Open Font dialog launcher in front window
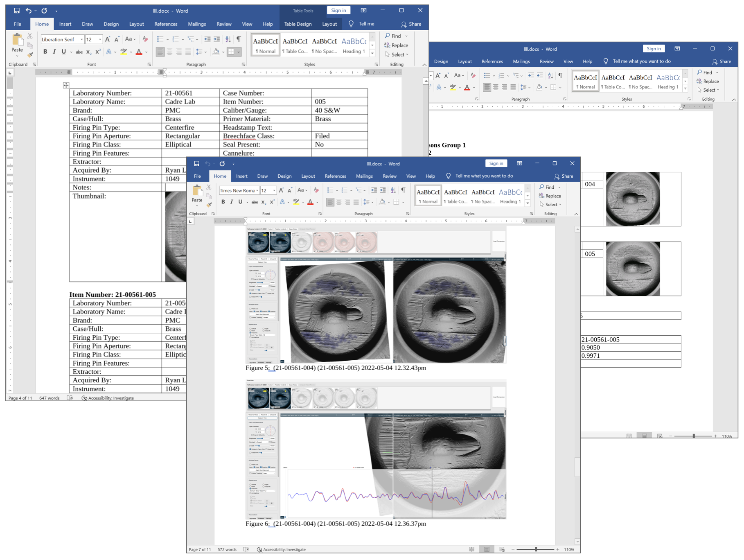Image resolution: width=744 pixels, height=560 pixels. coord(320,214)
